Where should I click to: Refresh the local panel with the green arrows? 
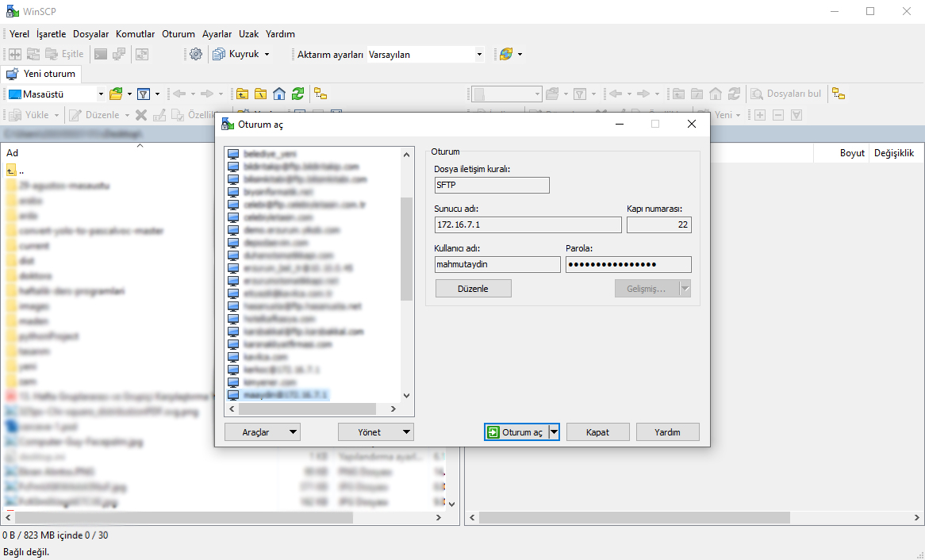pyautogui.click(x=298, y=94)
